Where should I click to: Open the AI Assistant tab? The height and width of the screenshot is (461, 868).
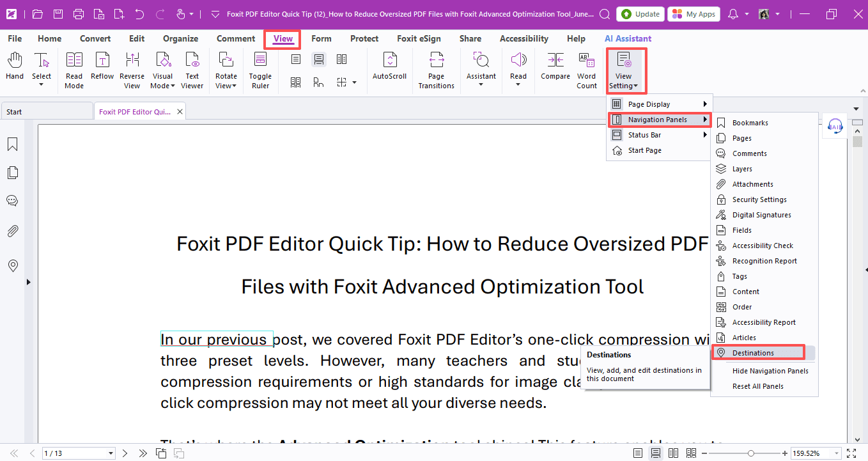pyautogui.click(x=628, y=38)
